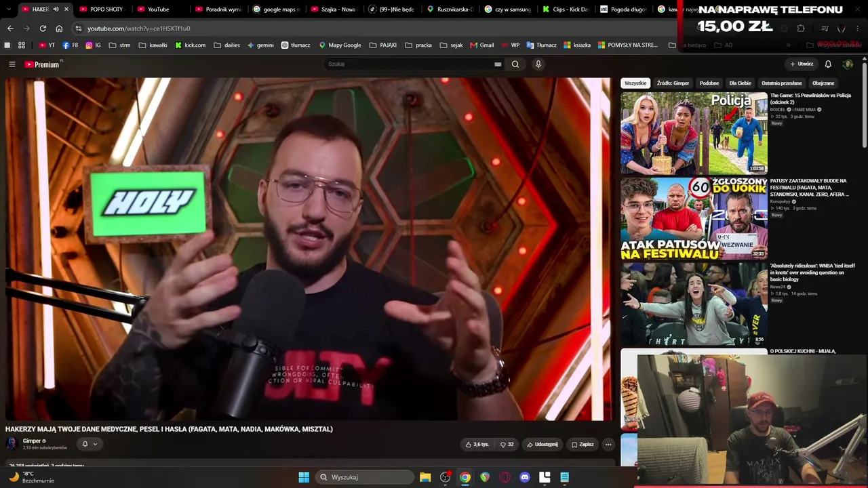The height and width of the screenshot is (488, 868).
Task: Reload the YouTube page
Action: coord(43,28)
